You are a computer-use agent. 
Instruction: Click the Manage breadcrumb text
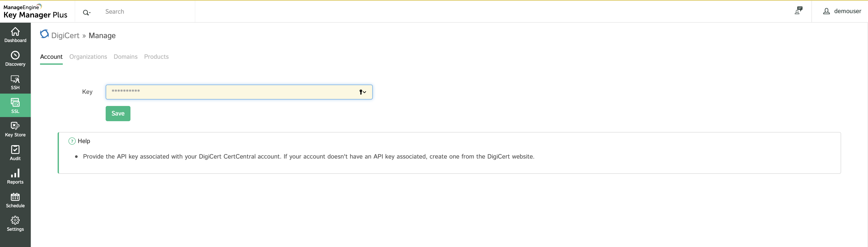[x=102, y=36]
